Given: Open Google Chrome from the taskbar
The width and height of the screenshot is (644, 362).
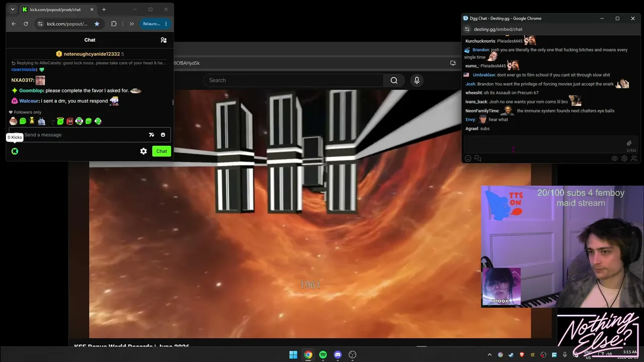Looking at the screenshot, I should point(308,354).
